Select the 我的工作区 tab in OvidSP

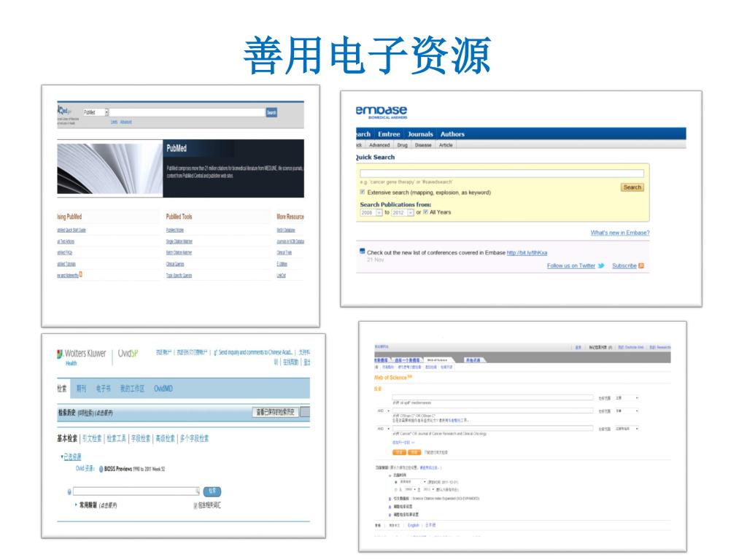[x=132, y=389]
